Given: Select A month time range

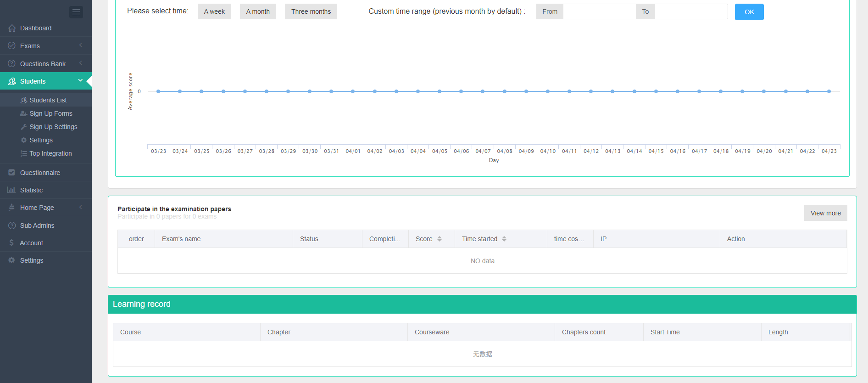Looking at the screenshot, I should [x=258, y=11].
